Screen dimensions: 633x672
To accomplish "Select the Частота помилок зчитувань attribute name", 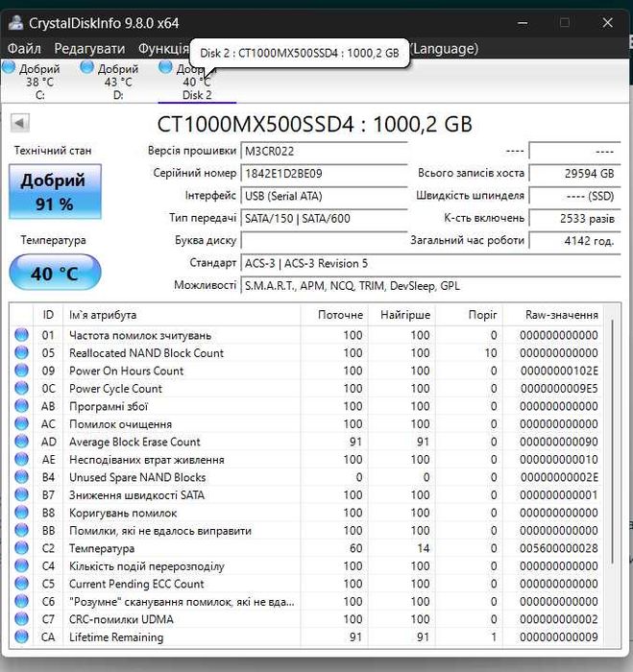I will click(140, 335).
